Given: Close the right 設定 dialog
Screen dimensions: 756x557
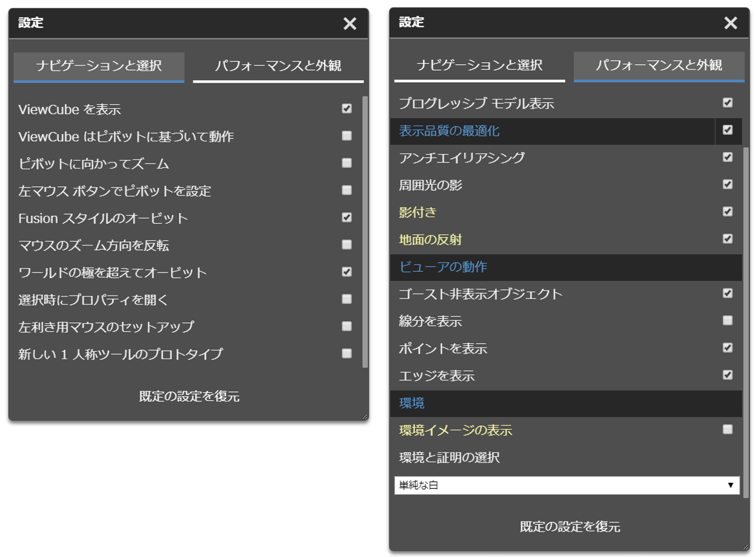Looking at the screenshot, I should (x=731, y=23).
